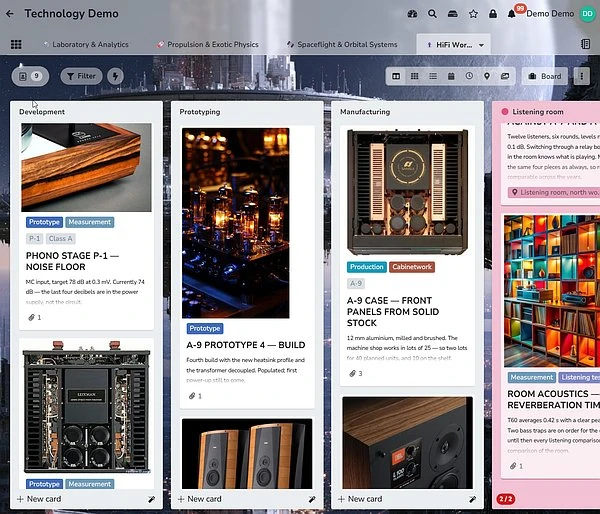Open the wooden turntable image on Phono Stage card
This screenshot has width=600, height=514.
pyautogui.click(x=86, y=167)
